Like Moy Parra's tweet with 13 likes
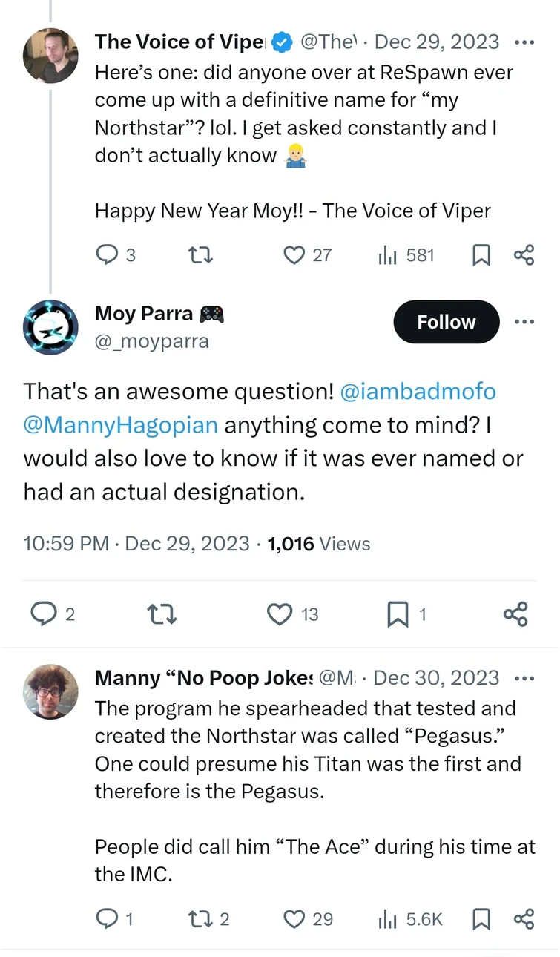Image resolution: width=560 pixels, height=957 pixels. click(280, 614)
